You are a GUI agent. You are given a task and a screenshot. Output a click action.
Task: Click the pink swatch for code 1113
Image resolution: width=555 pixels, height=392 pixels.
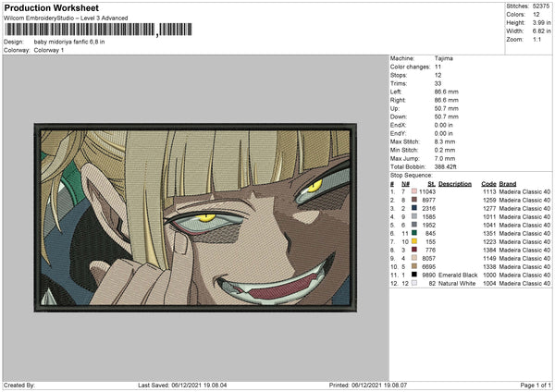414,191
